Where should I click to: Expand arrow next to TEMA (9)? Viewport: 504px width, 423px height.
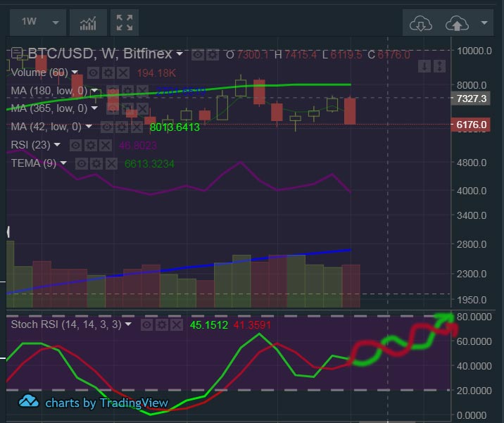(x=63, y=163)
